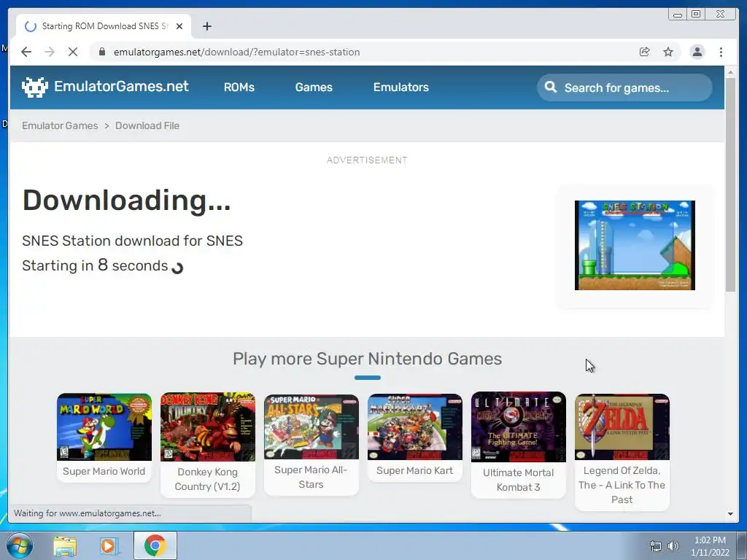Click the Download File breadcrumb
Image resolution: width=747 pixels, height=560 pixels.
coord(147,125)
